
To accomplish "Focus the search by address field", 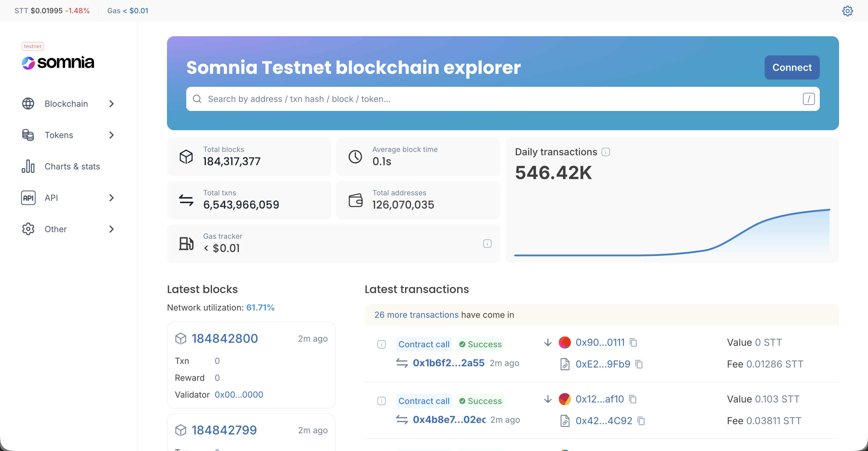I will pos(503,99).
